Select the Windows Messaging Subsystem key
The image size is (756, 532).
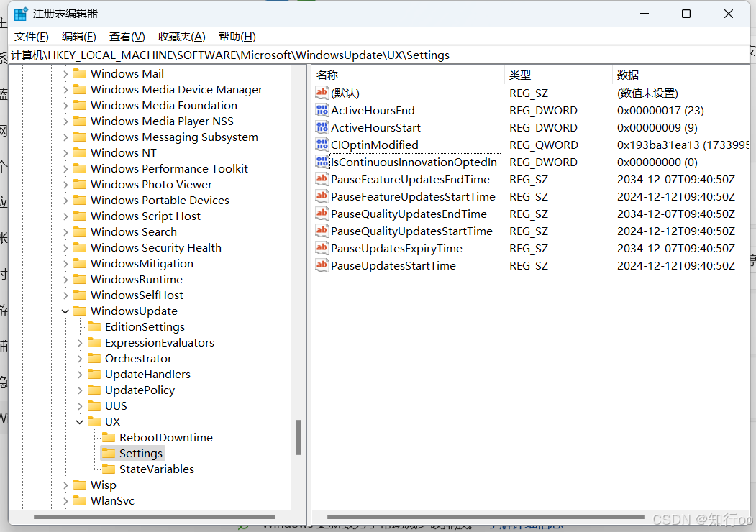[174, 137]
